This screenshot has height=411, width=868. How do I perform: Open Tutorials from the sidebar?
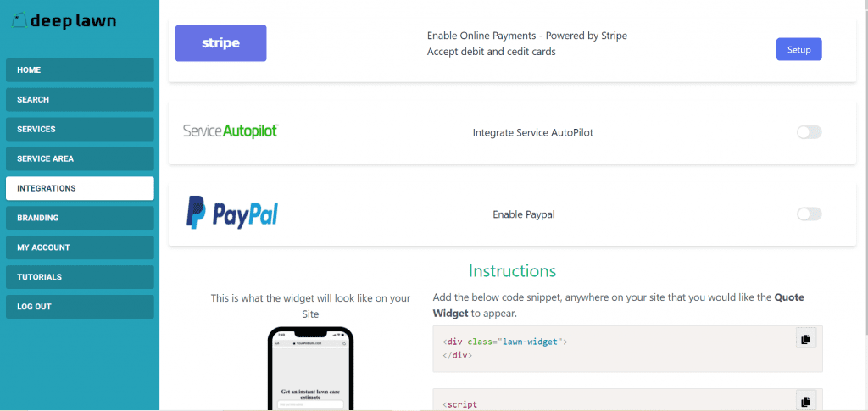tap(80, 276)
